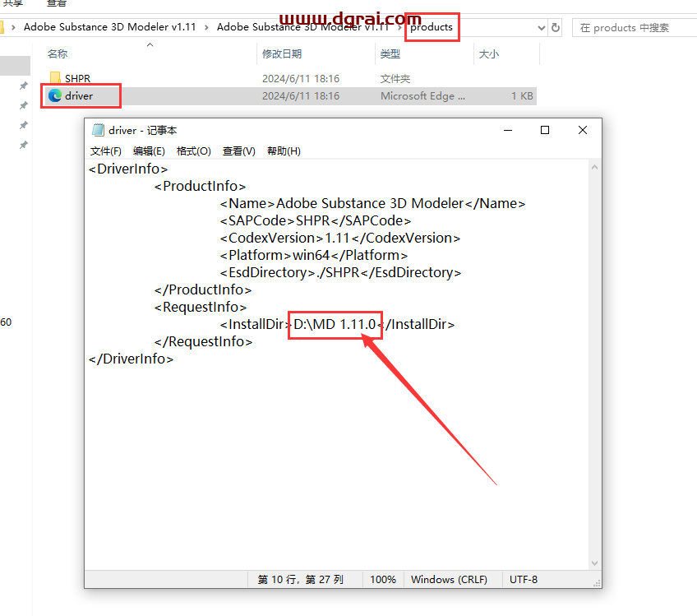
Task: Click the D:\MD 1.11.0 install path text
Action: click(335, 325)
